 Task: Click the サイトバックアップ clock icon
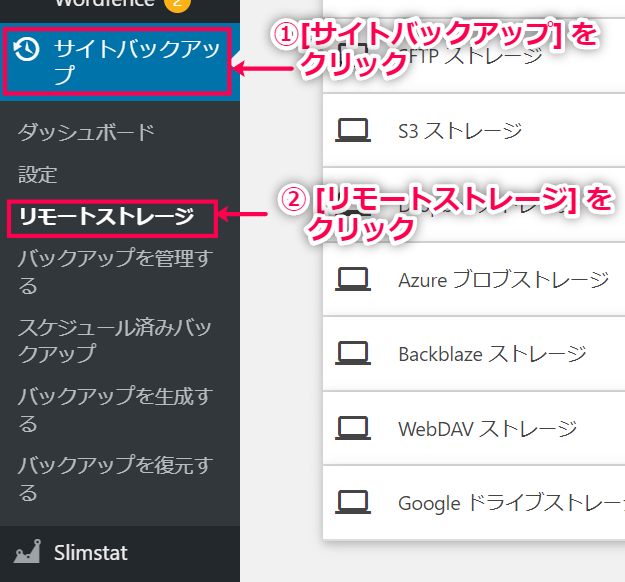click(x=29, y=49)
